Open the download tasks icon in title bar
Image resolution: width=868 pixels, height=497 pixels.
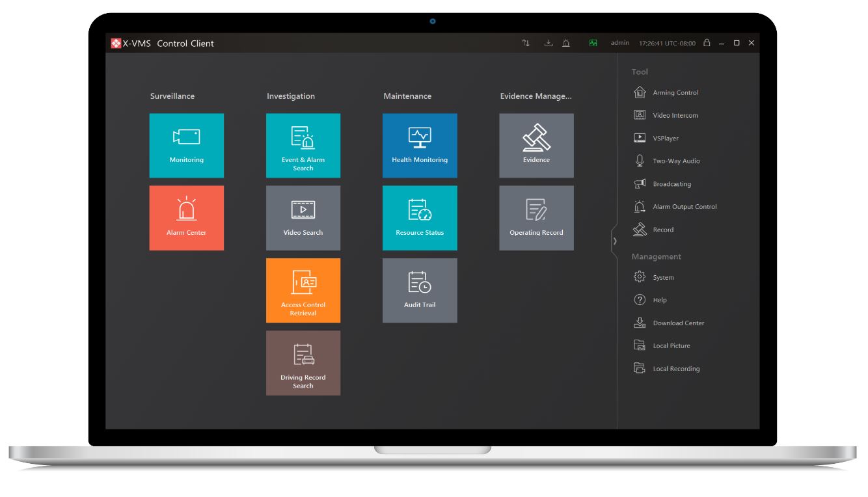pyautogui.click(x=548, y=44)
